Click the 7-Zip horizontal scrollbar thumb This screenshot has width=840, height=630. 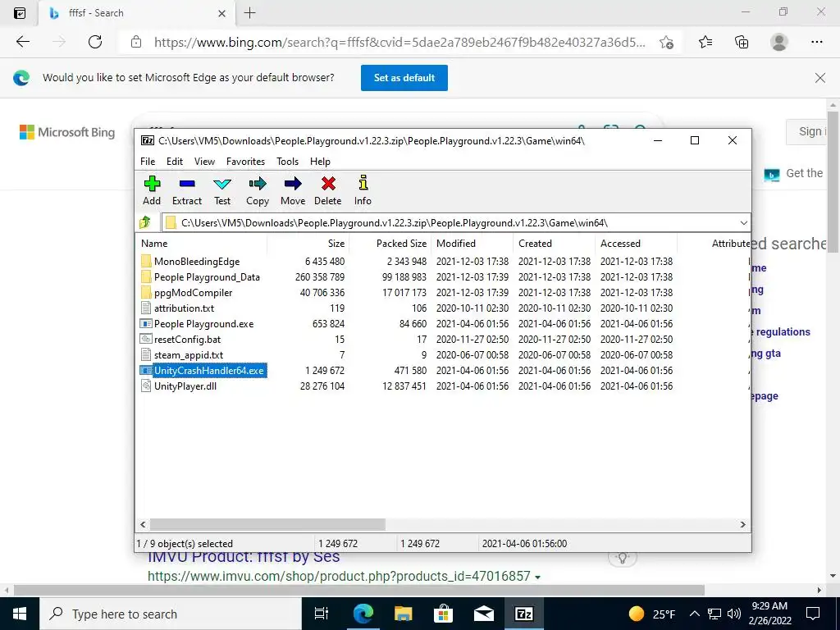[x=267, y=524]
